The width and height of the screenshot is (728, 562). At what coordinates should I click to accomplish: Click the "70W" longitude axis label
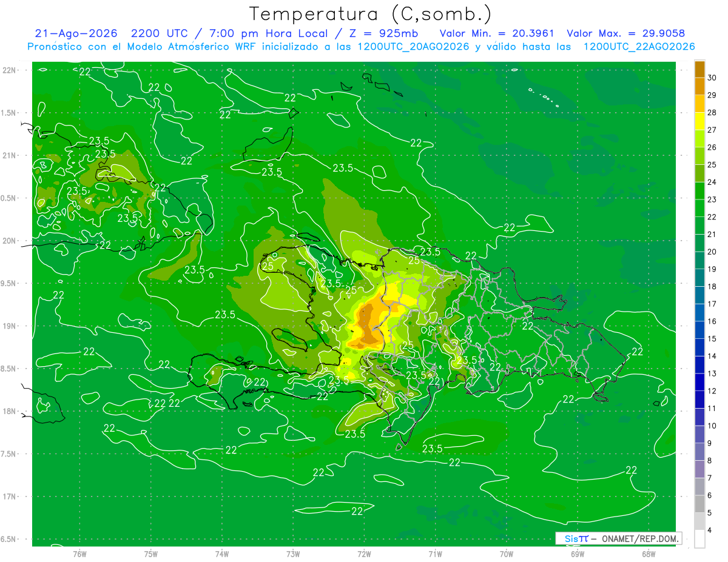[506, 554]
